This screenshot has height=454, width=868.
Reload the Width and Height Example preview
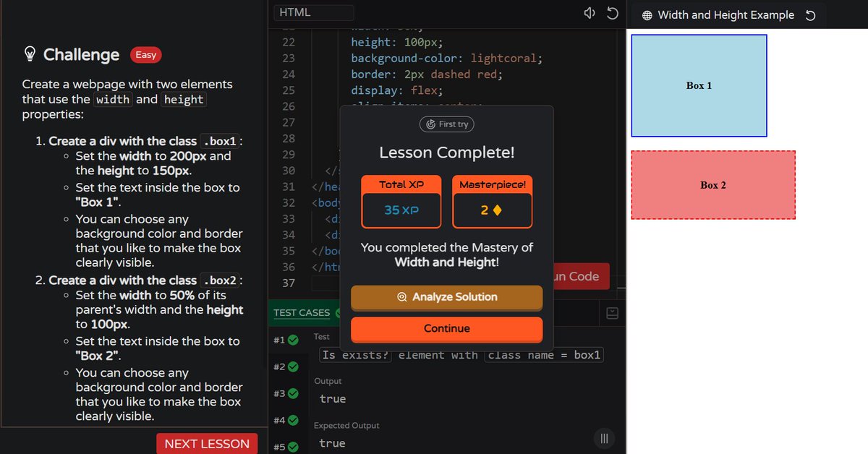coord(810,15)
